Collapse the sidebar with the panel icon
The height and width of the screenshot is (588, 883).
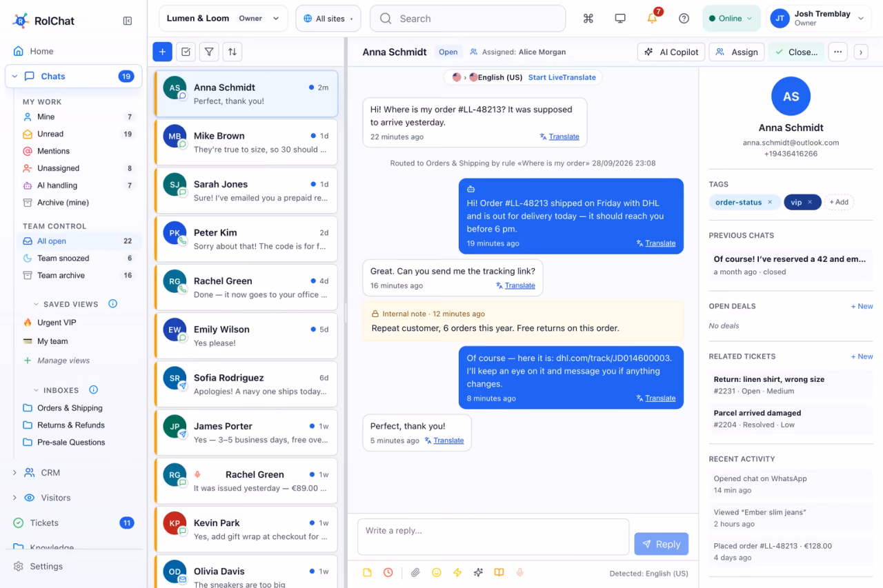[128, 21]
